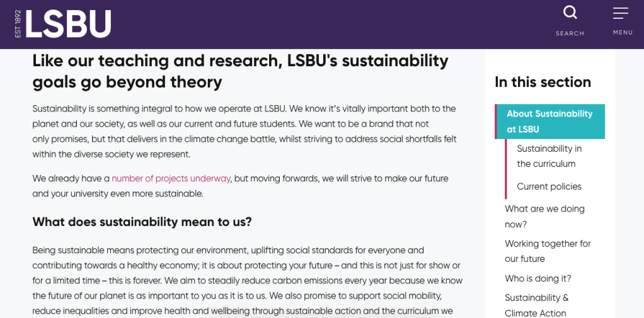Viewport: 644px width, 318px height.
Task: Click the 'Like our teaching and research' heading
Action: click(x=240, y=71)
